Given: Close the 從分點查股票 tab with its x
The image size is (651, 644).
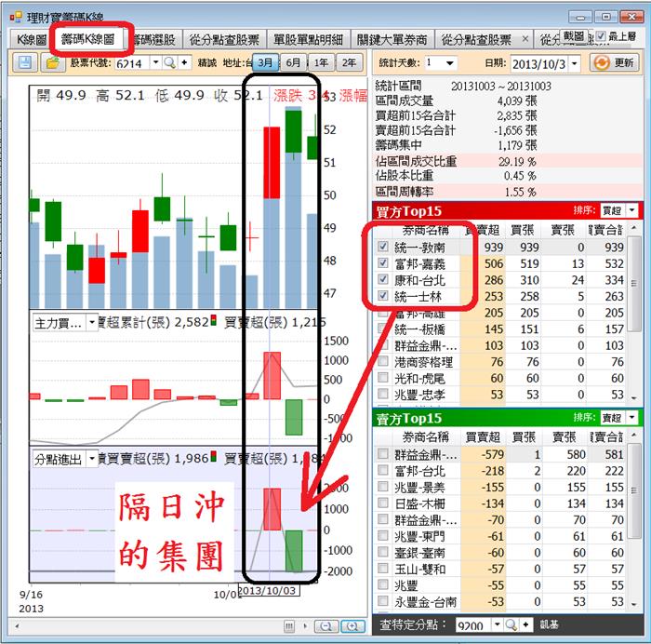Looking at the screenshot, I should [x=525, y=39].
